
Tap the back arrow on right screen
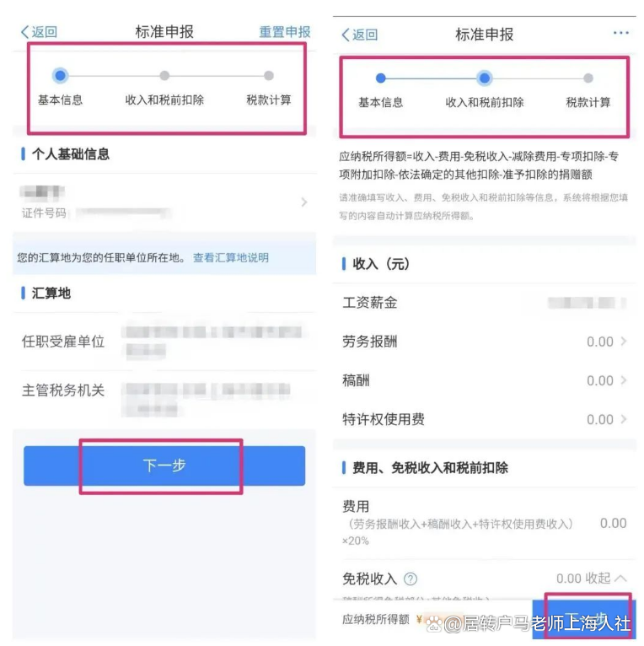(359, 35)
